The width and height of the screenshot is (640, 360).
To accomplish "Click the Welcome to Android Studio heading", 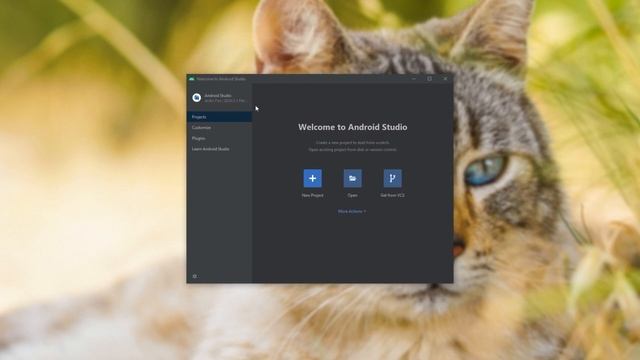I will [x=353, y=127].
